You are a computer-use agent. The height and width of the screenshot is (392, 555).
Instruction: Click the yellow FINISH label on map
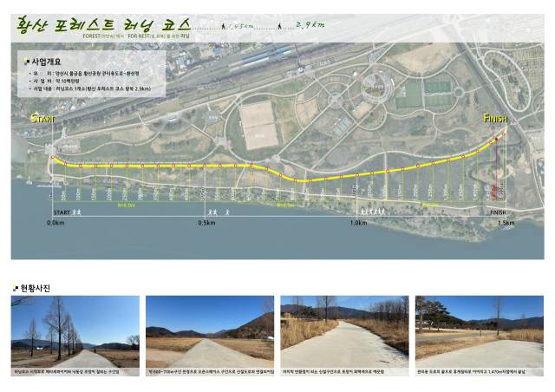pos(495,118)
